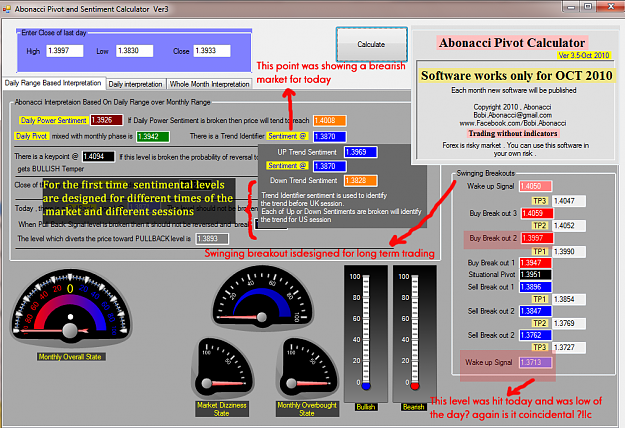Click Buy Break out 1 value 1.3947
Image resolution: width=625 pixels, height=428 pixels.
point(535,263)
